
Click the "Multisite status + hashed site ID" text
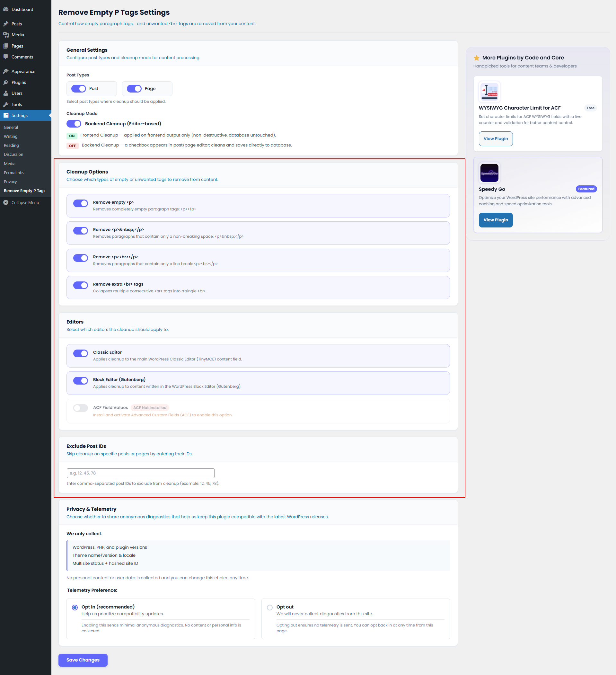coord(105,564)
